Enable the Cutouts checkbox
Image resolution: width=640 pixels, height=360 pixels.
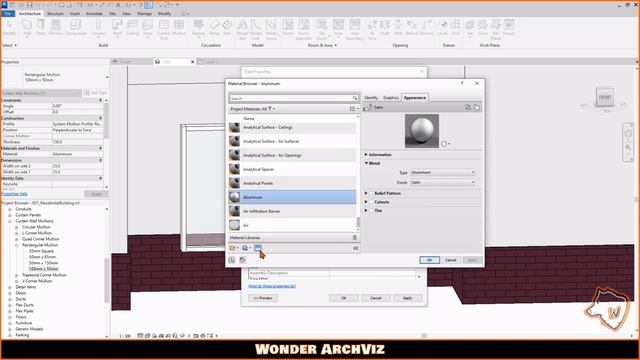click(x=371, y=202)
